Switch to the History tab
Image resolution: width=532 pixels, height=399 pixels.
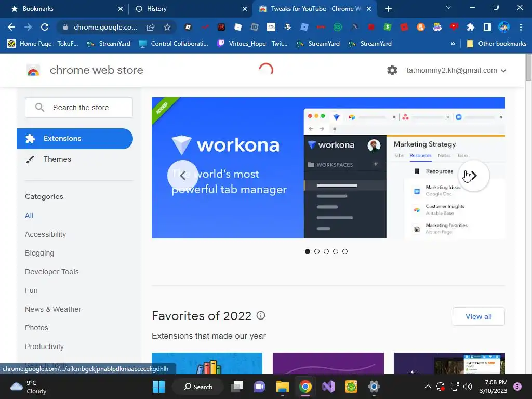190,9
